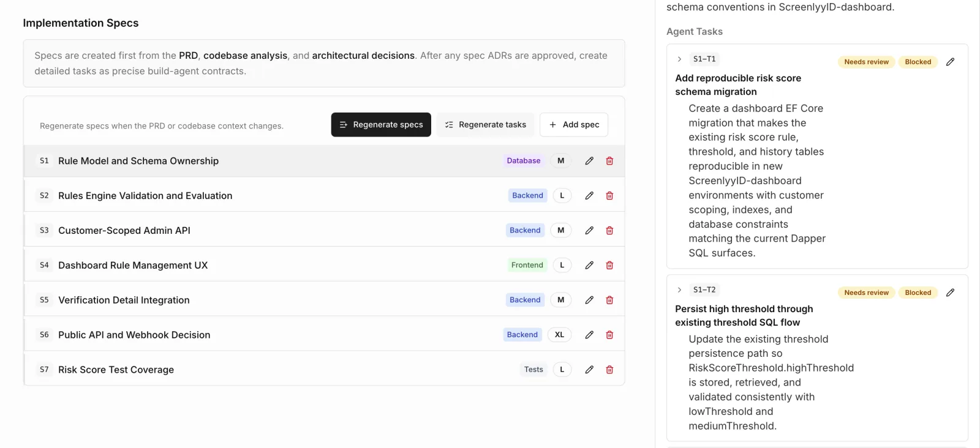The image size is (980, 448).
Task: Delete the Customer-Scoped Admin API spec
Action: [609, 231]
